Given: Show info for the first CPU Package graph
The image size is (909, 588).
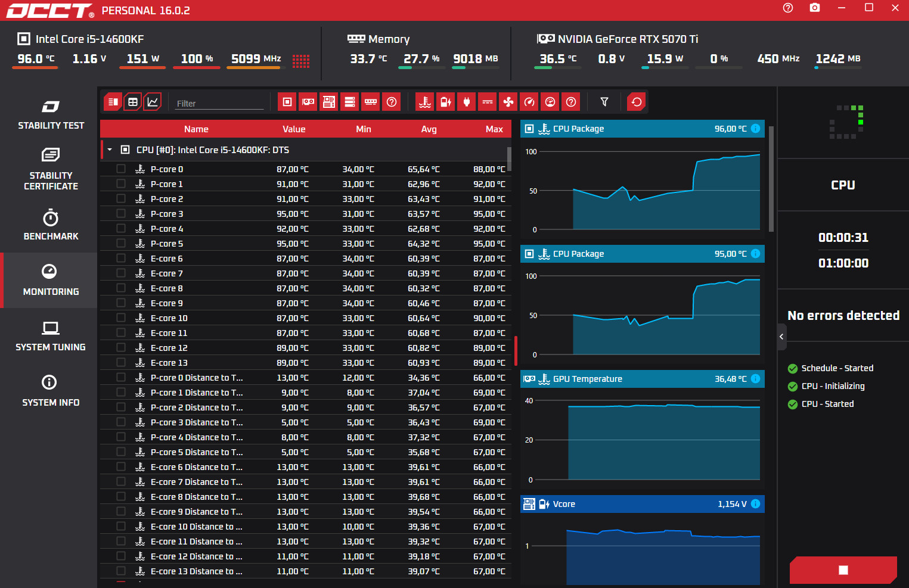Looking at the screenshot, I should 755,128.
